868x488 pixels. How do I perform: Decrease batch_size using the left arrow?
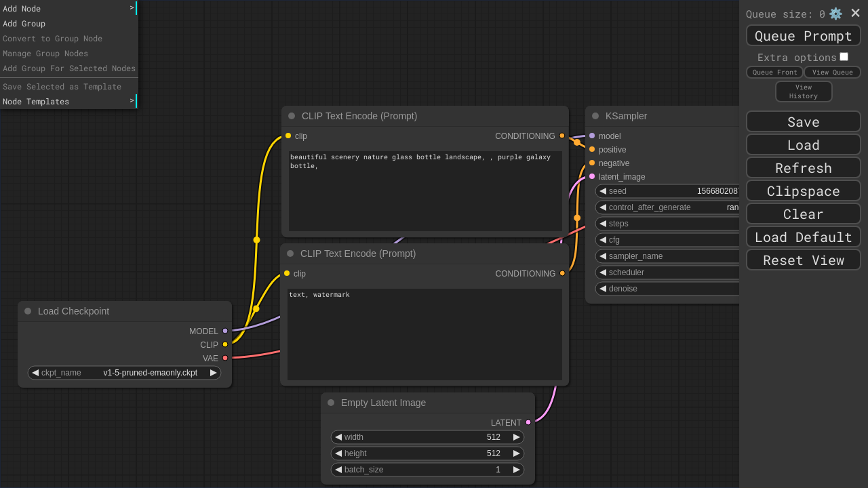(x=338, y=470)
